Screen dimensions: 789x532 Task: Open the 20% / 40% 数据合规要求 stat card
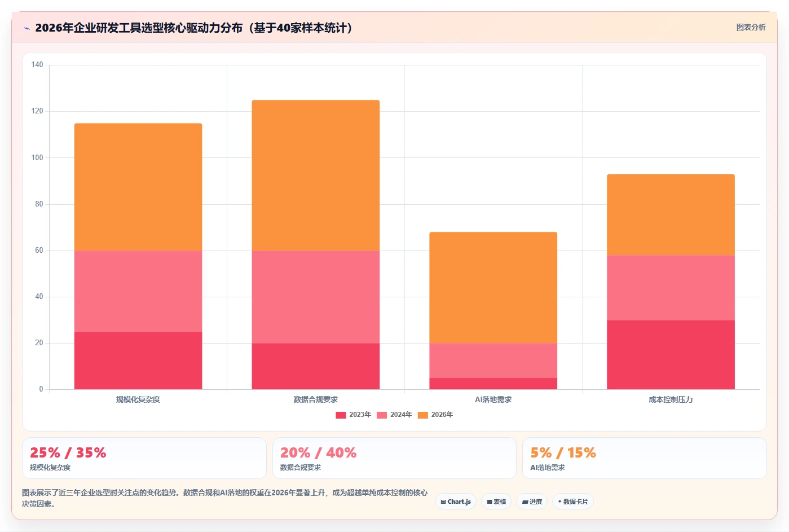coord(394,458)
